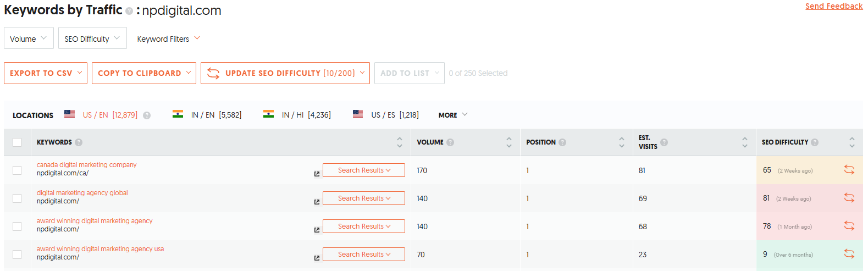Refresh SEO difficulty score 9 row
Screen dimensions: 868x271
click(849, 254)
